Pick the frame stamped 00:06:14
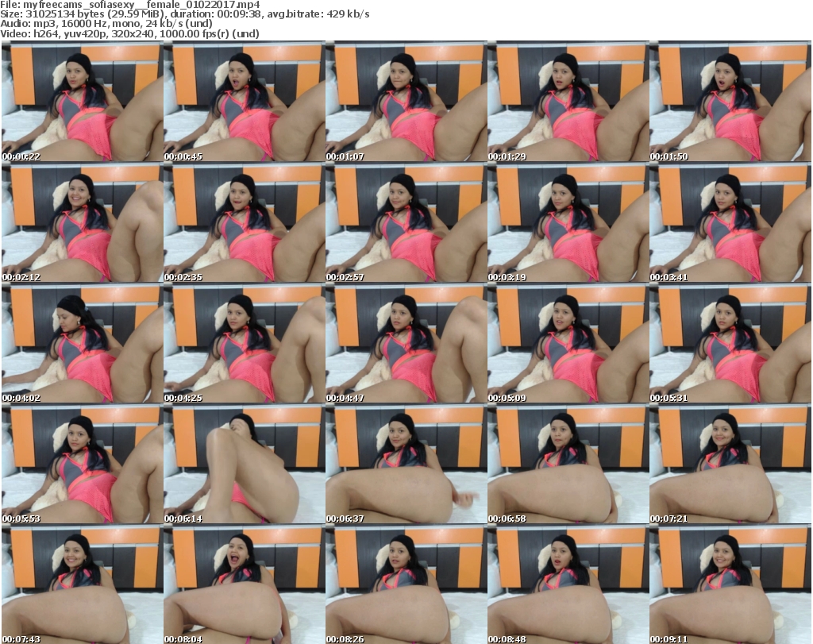813x644 pixels. coord(245,464)
